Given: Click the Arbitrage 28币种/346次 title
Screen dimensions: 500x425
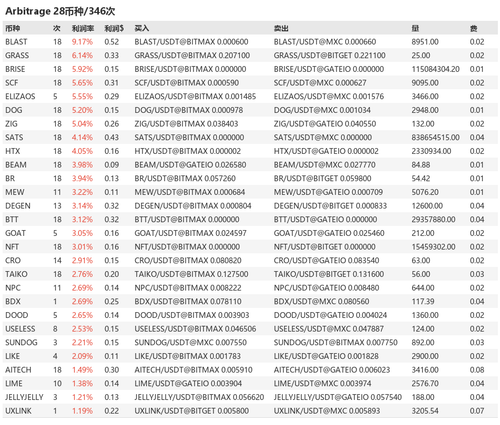Looking at the screenshot, I should pos(60,11).
